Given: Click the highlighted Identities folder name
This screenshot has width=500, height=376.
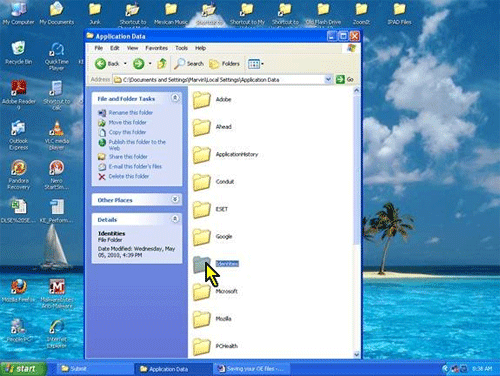Looking at the screenshot, I should (227, 264).
